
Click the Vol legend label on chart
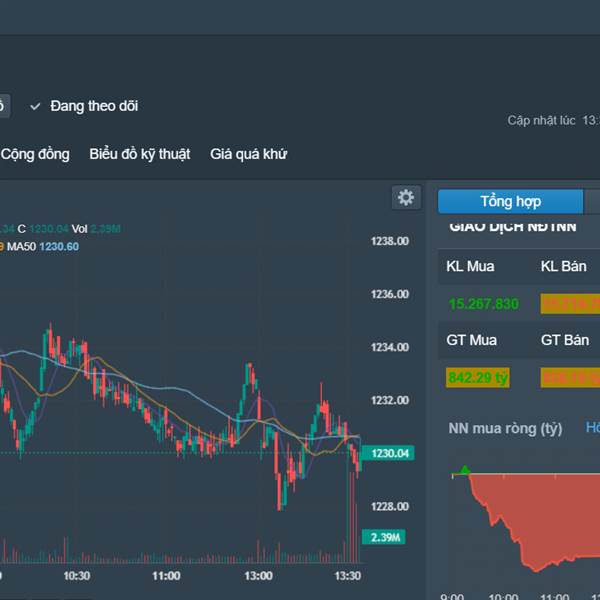point(79,229)
